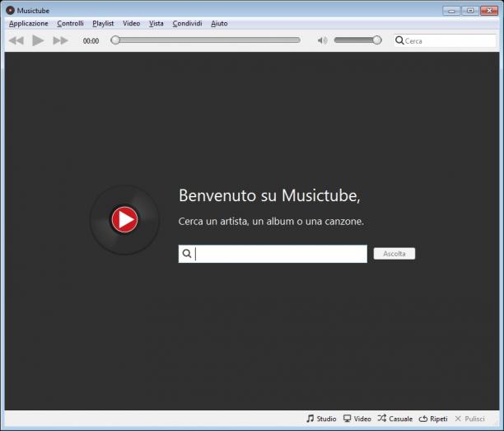Start playback with the play button
This screenshot has width=504, height=431.
point(38,40)
